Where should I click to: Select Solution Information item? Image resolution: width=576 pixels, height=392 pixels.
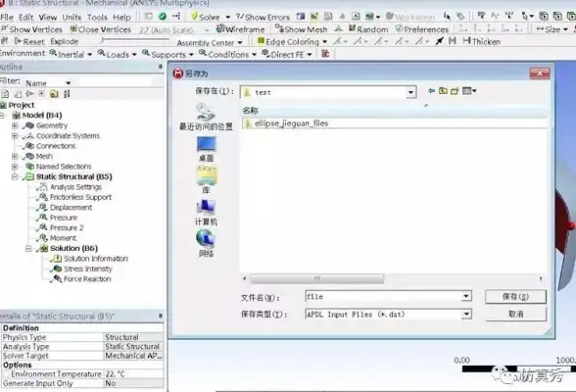pos(96,259)
